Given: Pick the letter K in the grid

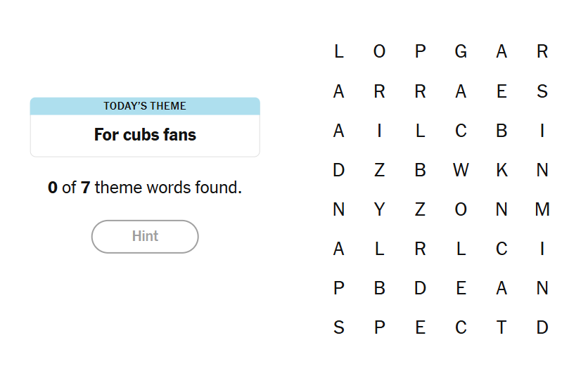Looking at the screenshot, I should [x=501, y=170].
